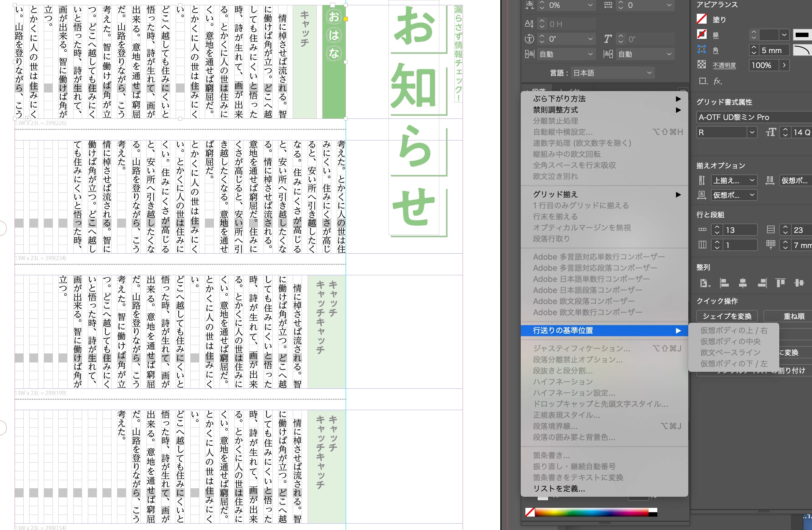
Task: Click align horizontal centers icon
Action: click(743, 283)
